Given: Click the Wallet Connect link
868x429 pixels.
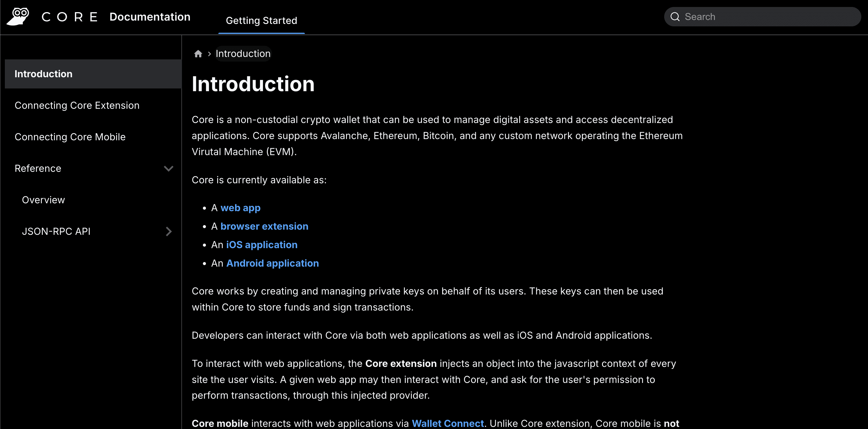Looking at the screenshot, I should (447, 423).
